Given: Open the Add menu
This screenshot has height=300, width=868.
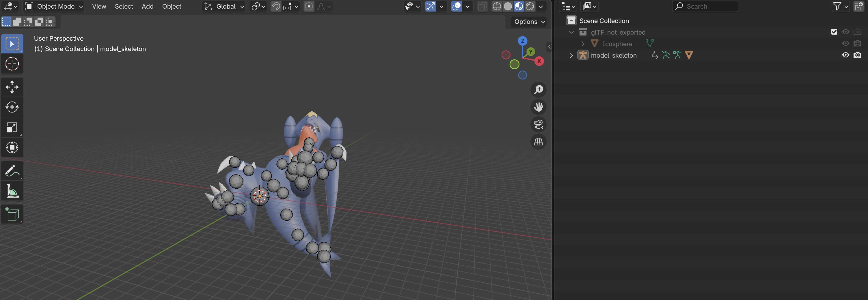Looking at the screenshot, I should pyautogui.click(x=148, y=6).
